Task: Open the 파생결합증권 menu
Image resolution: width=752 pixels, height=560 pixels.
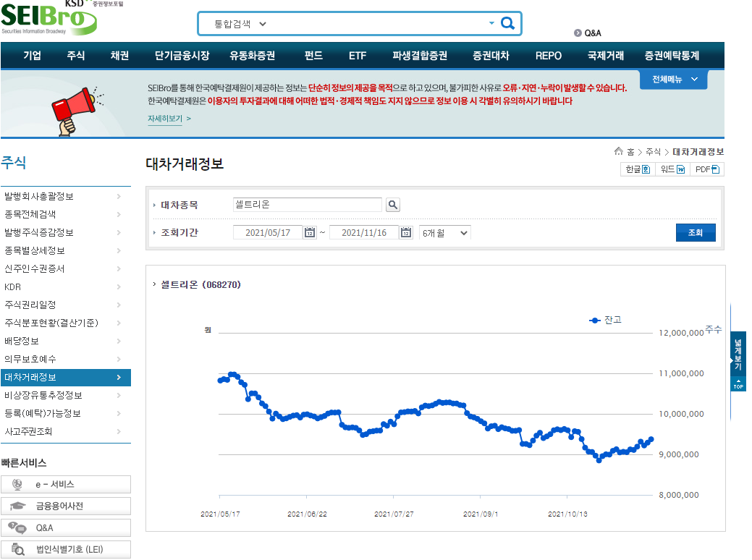Action: (x=420, y=56)
